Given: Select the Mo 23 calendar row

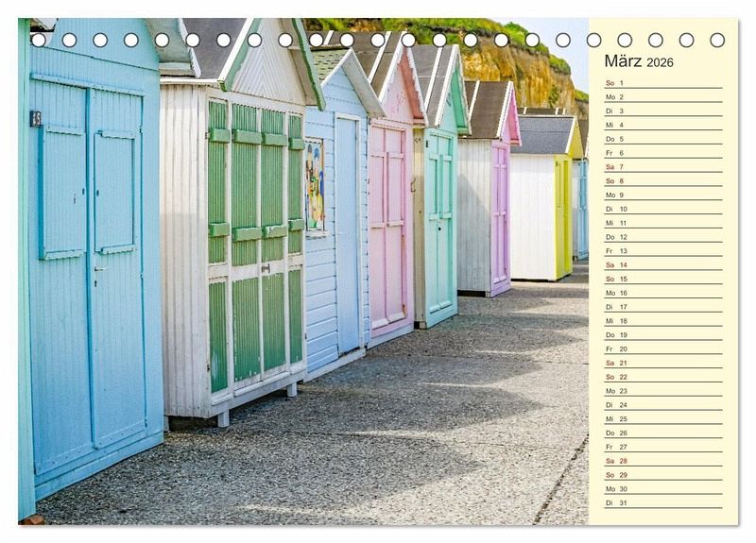Looking at the screenshot, I should coord(663,390).
